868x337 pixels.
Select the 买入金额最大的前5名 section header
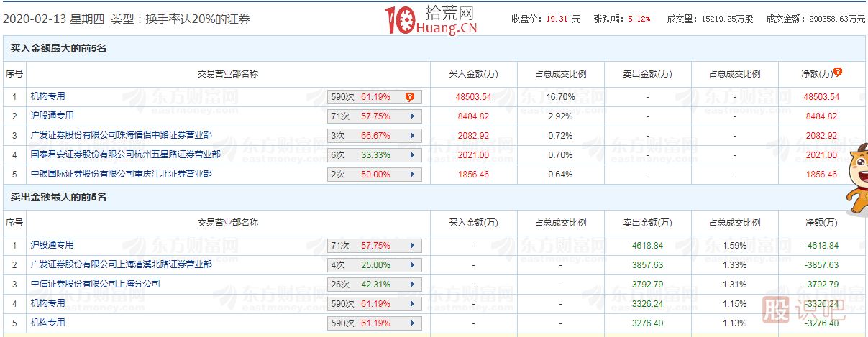pyautogui.click(x=58, y=49)
